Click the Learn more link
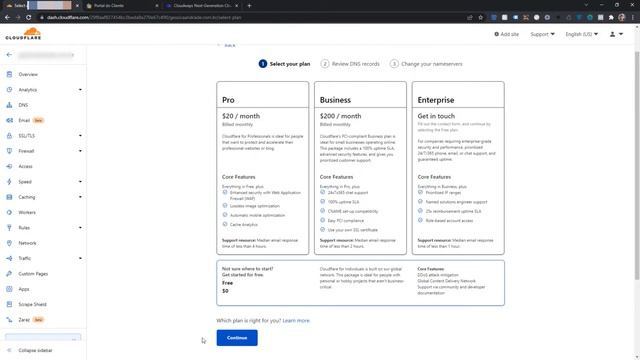 click(x=296, y=320)
